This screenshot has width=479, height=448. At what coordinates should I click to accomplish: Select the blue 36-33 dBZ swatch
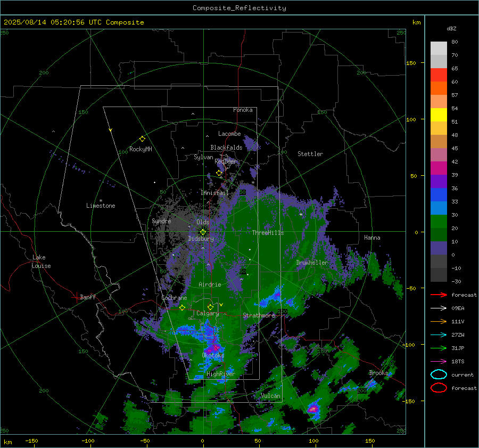point(439,194)
